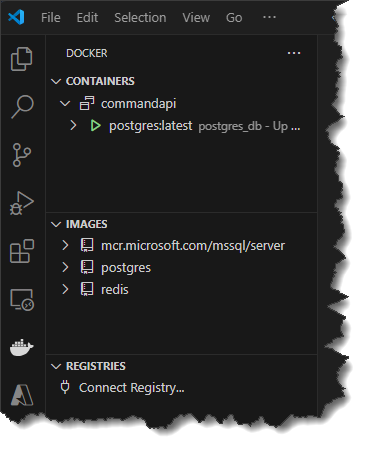Screen dimensions: 371x452
Task: Click the green running icon for postgres:latest
Action: [x=95, y=126]
